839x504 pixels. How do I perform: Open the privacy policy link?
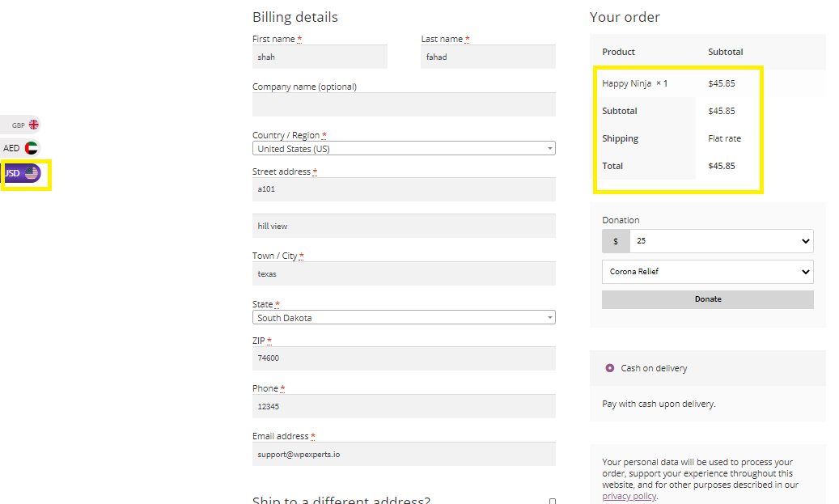(629, 496)
